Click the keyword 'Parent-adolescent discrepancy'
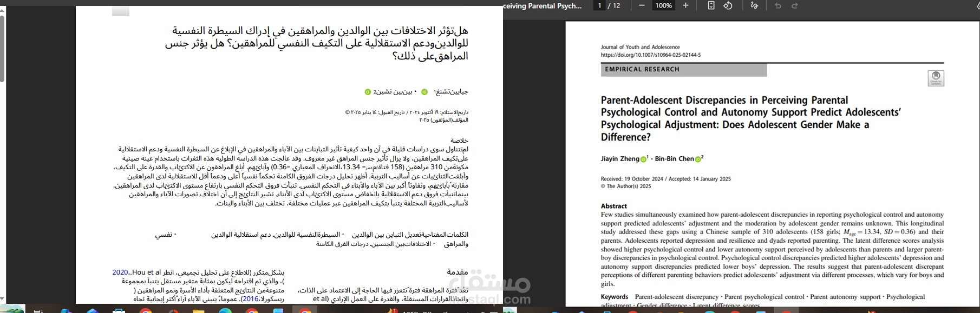 (x=676, y=297)
